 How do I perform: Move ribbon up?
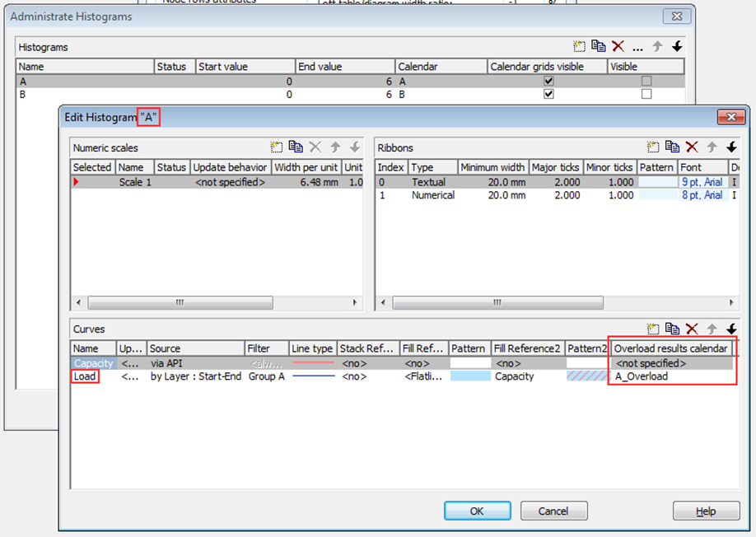[x=712, y=147]
